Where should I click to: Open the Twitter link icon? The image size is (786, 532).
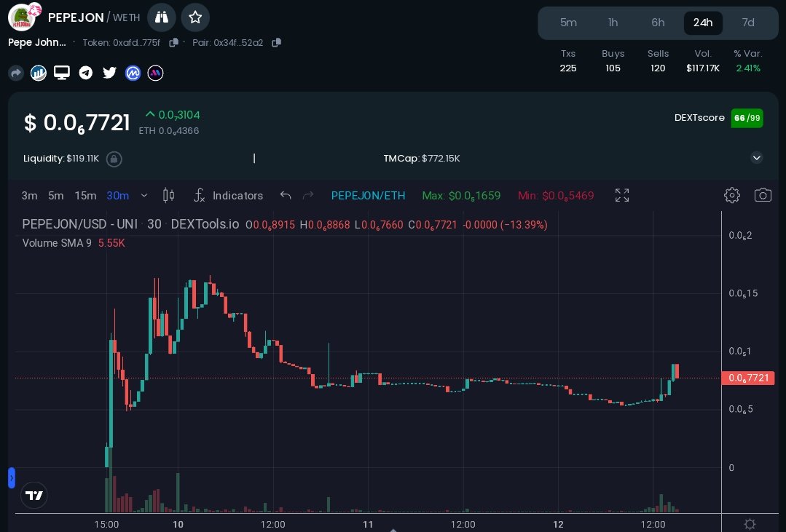pyautogui.click(x=109, y=73)
